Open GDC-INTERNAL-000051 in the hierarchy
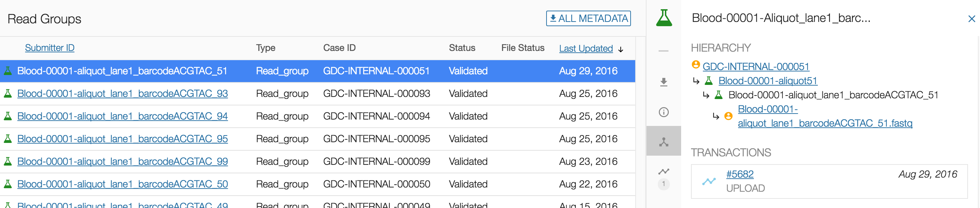This screenshot has width=980, height=208. [756, 67]
